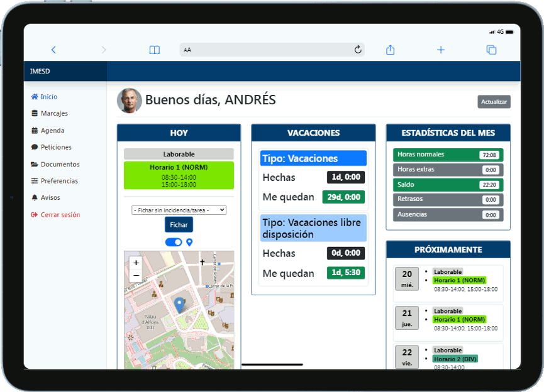Reload page with the refresh icon
This screenshot has width=544, height=392.
pos(358,50)
